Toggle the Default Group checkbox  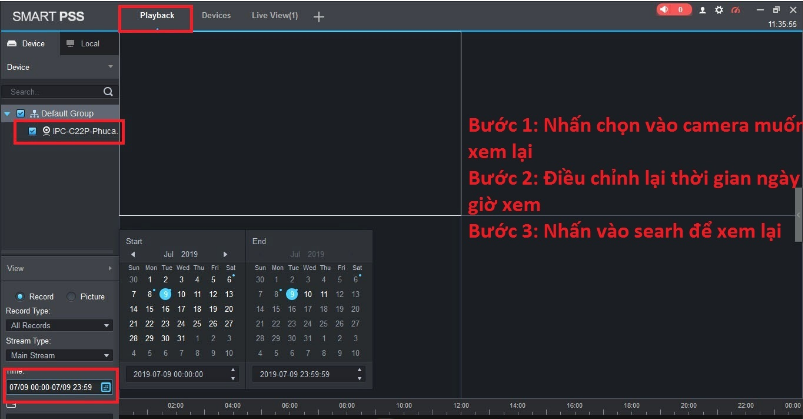click(x=20, y=114)
